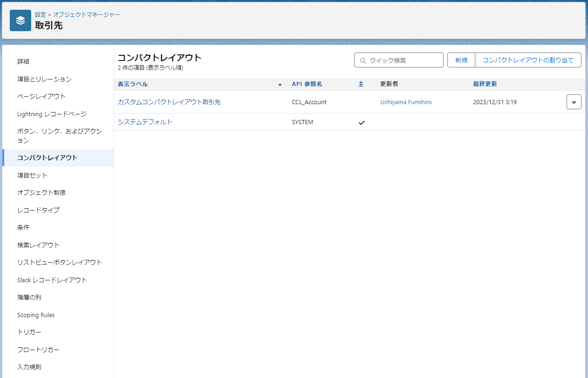
Task: Open 検索レイアウト sidebar entry
Action: click(x=38, y=245)
